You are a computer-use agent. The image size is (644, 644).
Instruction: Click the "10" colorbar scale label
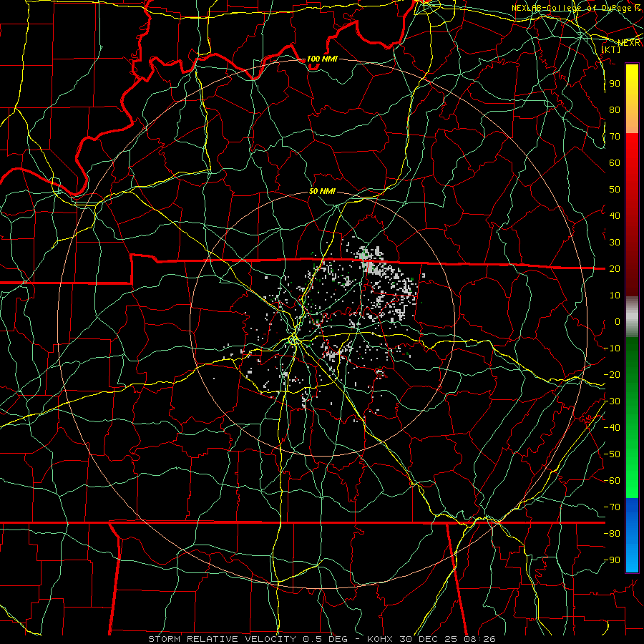pos(615,296)
